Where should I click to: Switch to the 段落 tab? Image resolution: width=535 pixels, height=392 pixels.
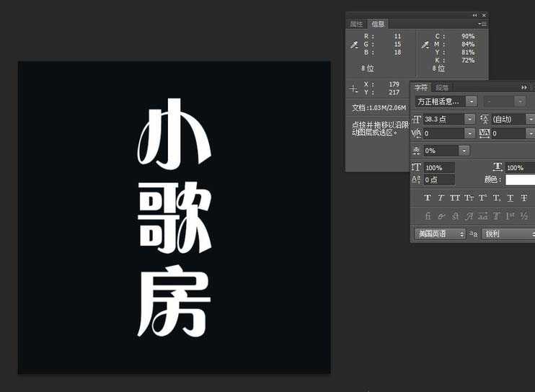[442, 87]
